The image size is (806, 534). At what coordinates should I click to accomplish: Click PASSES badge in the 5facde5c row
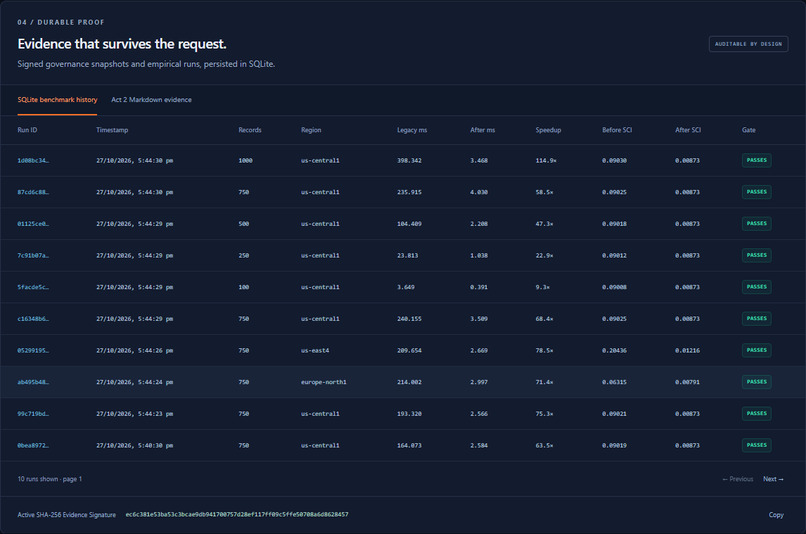point(756,287)
